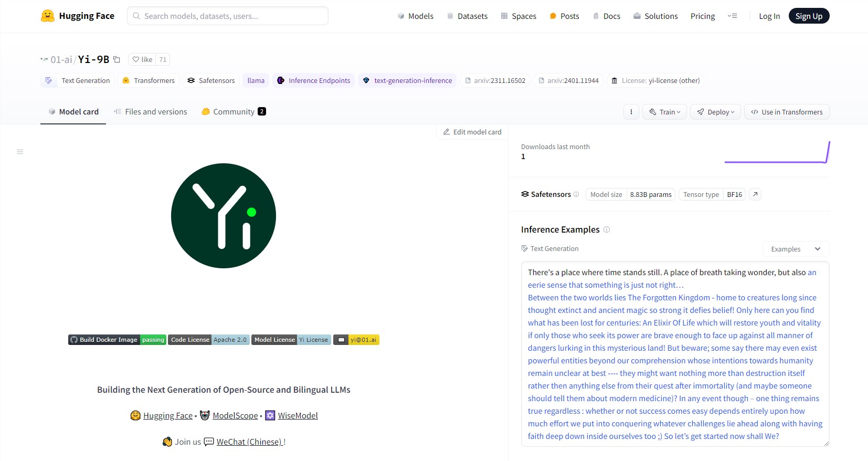Image resolution: width=868 pixels, height=461 pixels.
Task: Open Docs in the top navigation
Action: point(607,16)
